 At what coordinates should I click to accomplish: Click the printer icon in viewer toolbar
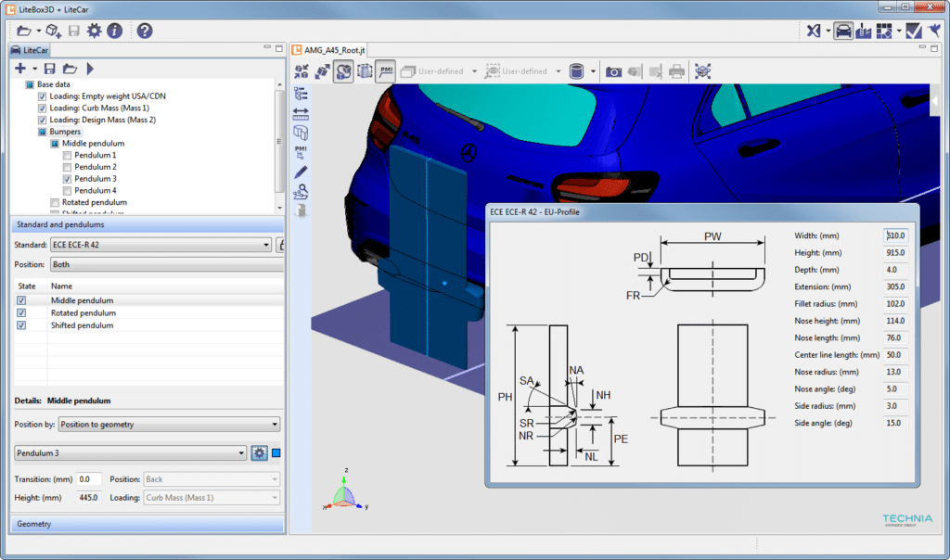click(676, 71)
